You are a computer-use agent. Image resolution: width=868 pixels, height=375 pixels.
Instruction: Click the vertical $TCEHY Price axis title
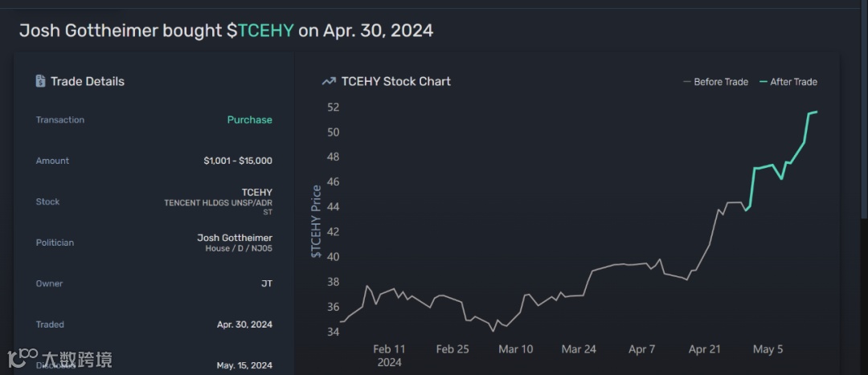(317, 222)
